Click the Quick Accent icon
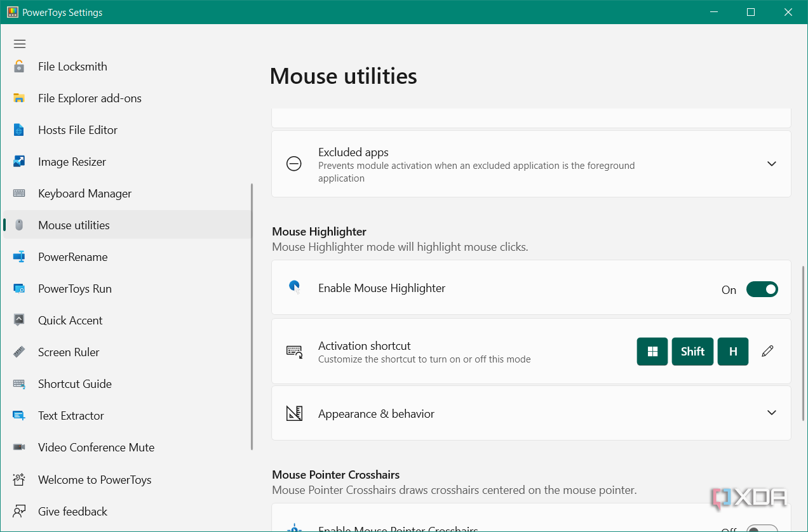This screenshot has width=808, height=532. tap(19, 321)
